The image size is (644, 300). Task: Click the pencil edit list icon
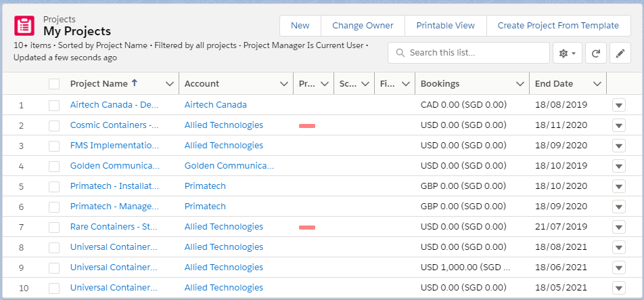tap(620, 53)
